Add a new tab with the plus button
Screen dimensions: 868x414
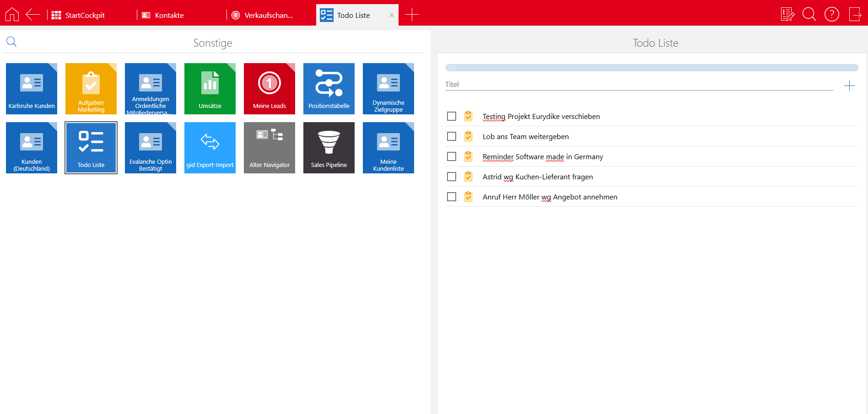click(x=412, y=15)
